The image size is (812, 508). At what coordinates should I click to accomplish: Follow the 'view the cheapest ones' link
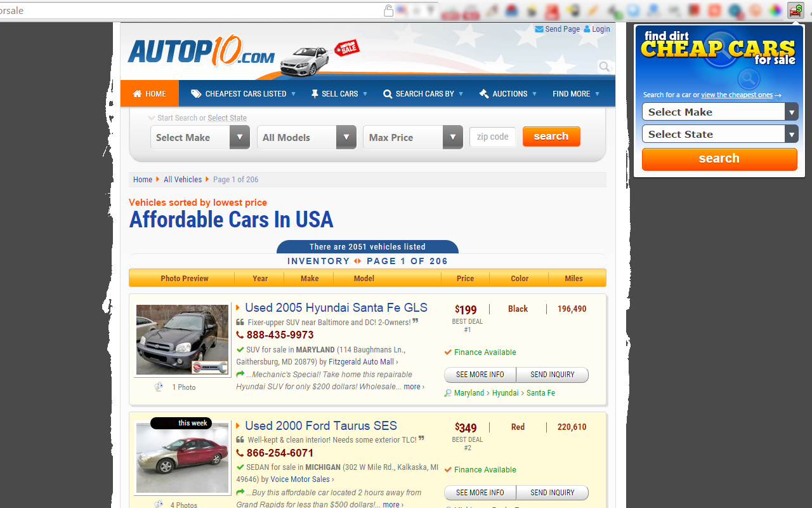coord(737,95)
